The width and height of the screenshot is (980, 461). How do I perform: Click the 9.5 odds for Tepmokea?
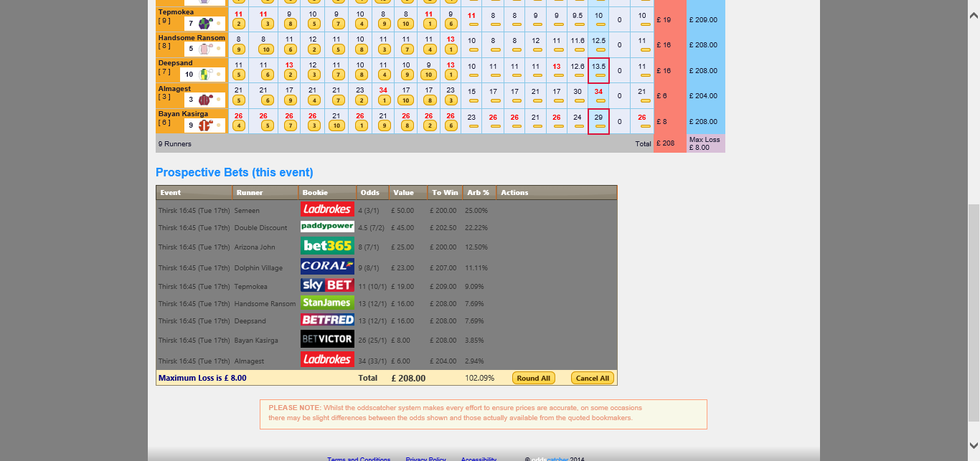pyautogui.click(x=578, y=15)
